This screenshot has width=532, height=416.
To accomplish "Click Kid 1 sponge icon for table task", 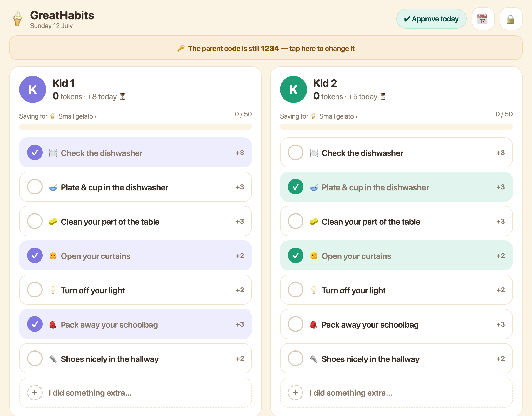I will pos(53,222).
